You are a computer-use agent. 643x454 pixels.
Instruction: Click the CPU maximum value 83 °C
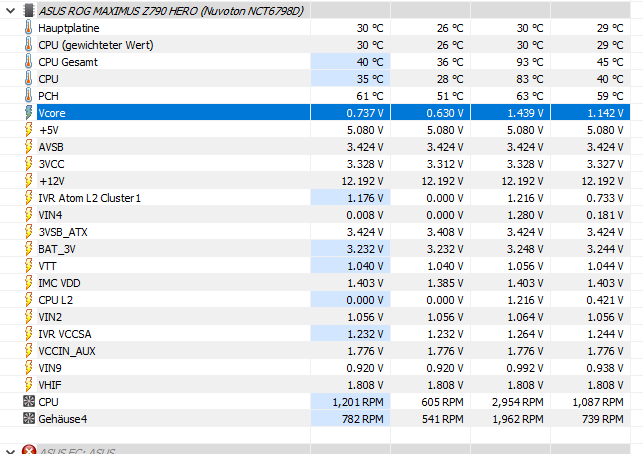pyautogui.click(x=530, y=79)
